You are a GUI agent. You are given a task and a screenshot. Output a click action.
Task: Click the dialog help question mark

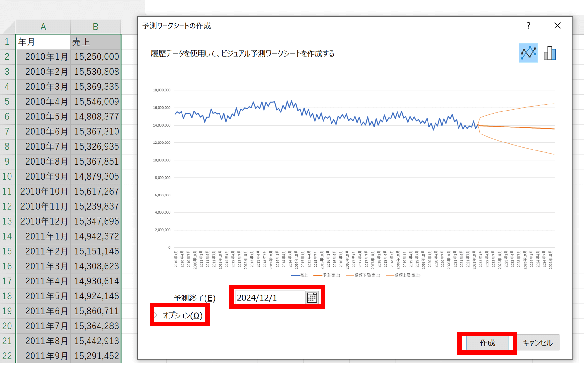529,26
